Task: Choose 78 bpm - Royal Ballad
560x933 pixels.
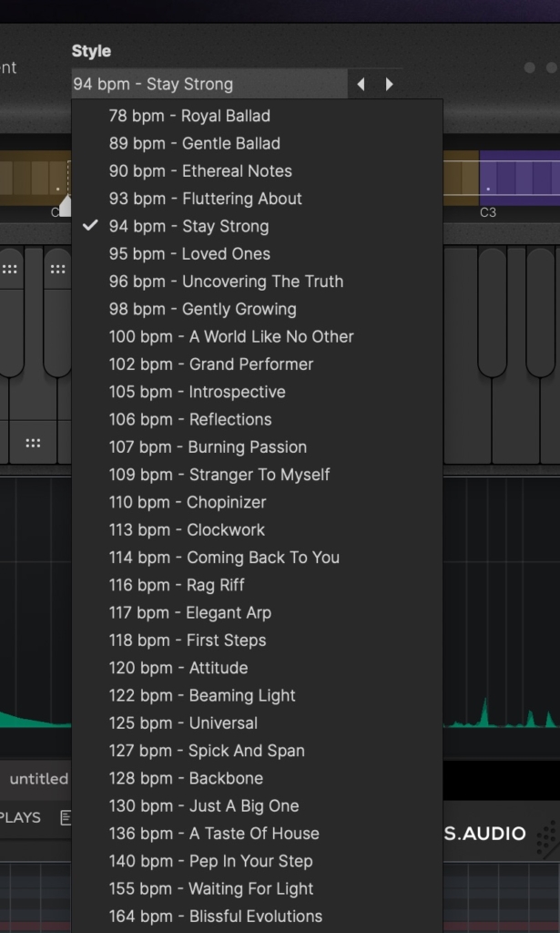Action: tap(189, 116)
